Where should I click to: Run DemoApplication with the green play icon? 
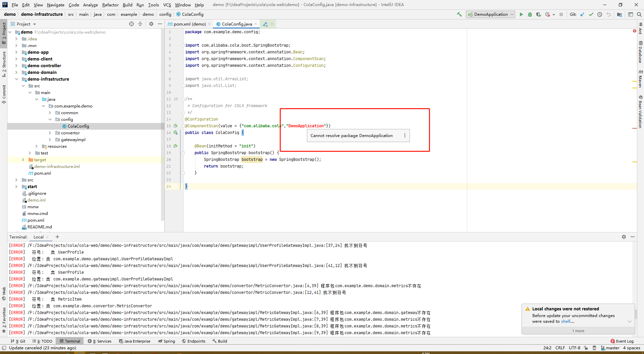(521, 14)
